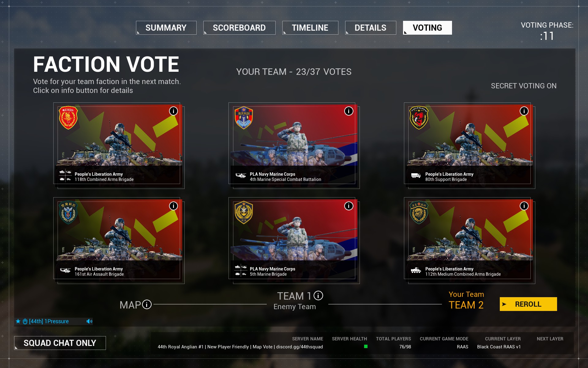Click the [44th] 1Pressure player name
Image resolution: width=588 pixels, height=368 pixels.
[x=49, y=321]
